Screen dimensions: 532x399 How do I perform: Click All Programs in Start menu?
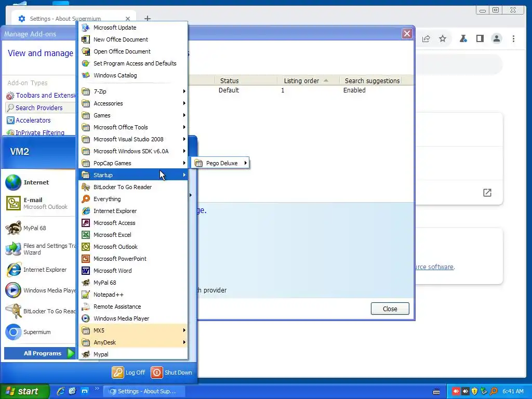pyautogui.click(x=39, y=353)
